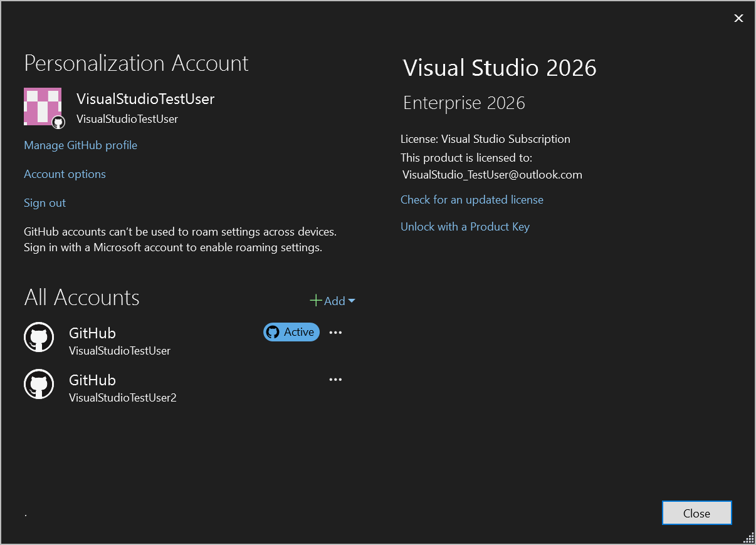Click the green plus icon beside Add

(315, 301)
